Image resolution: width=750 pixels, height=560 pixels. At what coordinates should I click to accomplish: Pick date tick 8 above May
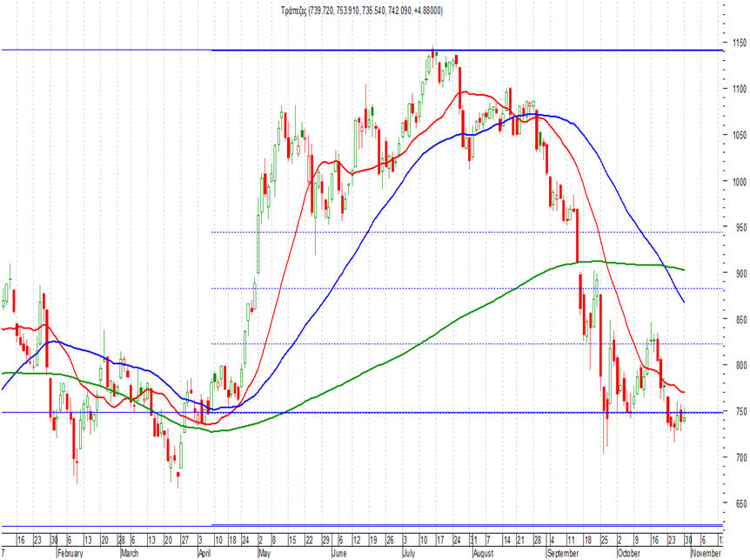pos(274,540)
